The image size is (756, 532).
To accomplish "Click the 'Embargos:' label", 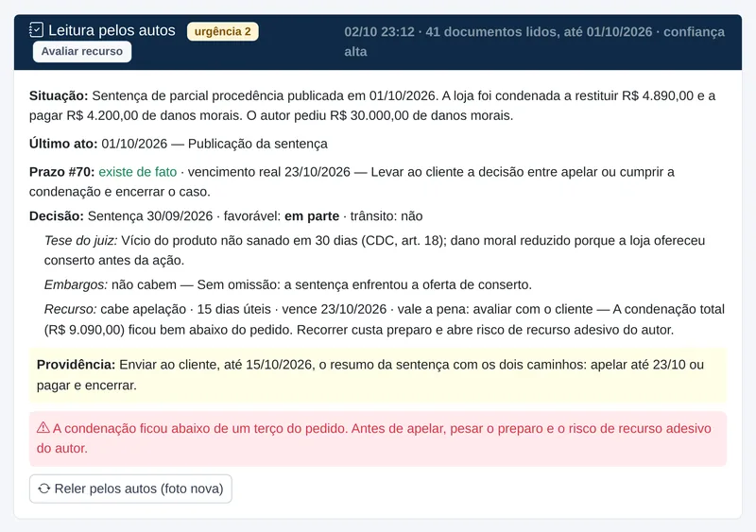I will [x=76, y=284].
